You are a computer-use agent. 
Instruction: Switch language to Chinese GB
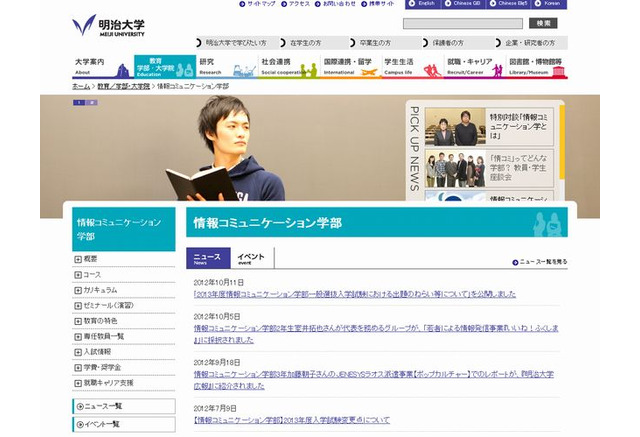(x=462, y=3)
